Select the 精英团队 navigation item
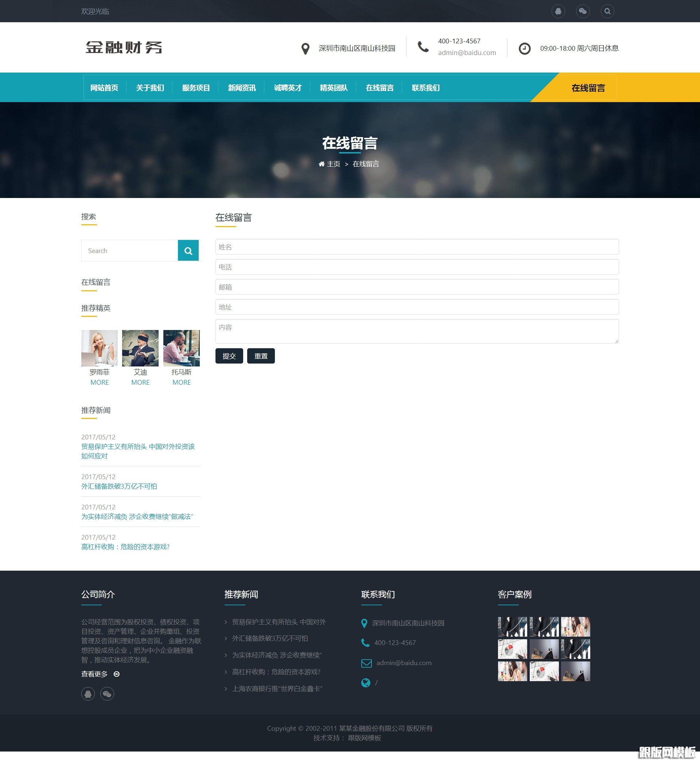The height and width of the screenshot is (761, 700). [334, 88]
